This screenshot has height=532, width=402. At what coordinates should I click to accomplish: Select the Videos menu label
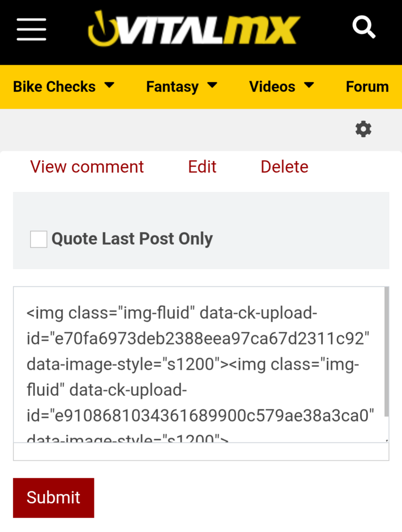[272, 87]
